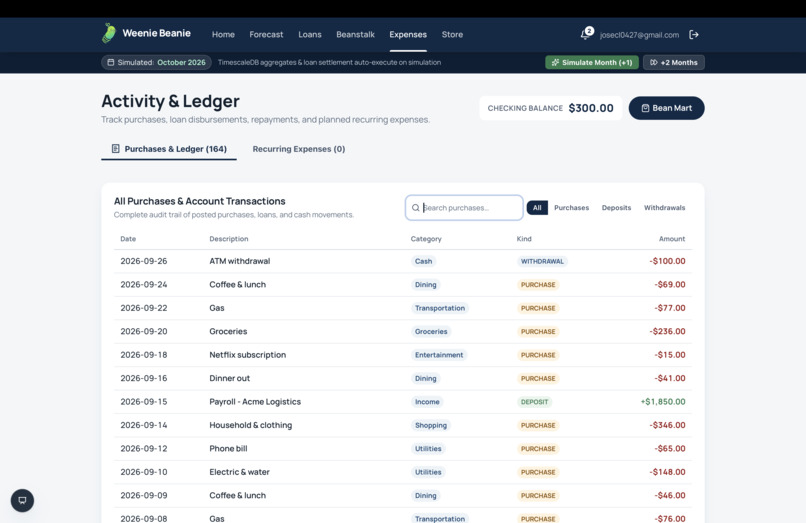Image resolution: width=806 pixels, height=523 pixels.
Task: Click the -$46.00 amount
Action: tap(670, 495)
